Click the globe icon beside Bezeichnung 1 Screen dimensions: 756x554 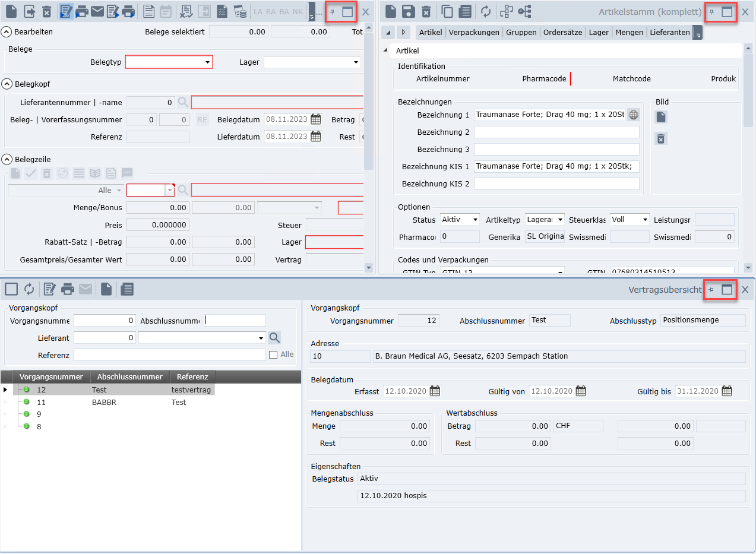click(633, 115)
